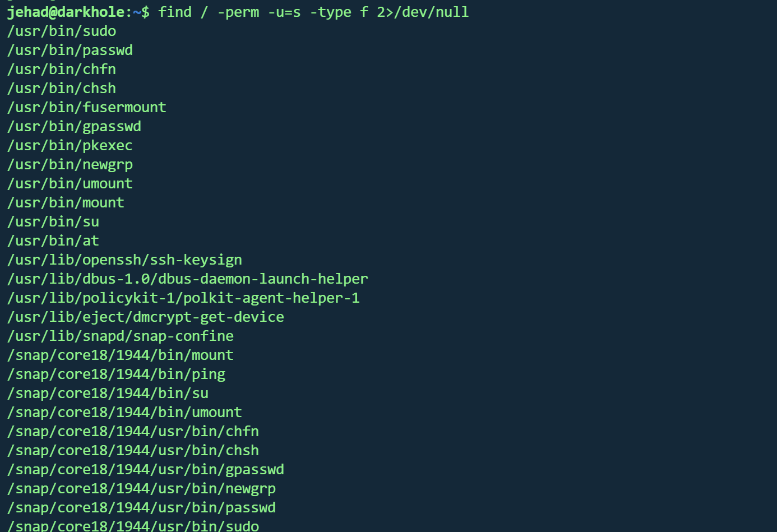
Task: Click the /usr/bin/passwd output line
Action: tap(70, 50)
